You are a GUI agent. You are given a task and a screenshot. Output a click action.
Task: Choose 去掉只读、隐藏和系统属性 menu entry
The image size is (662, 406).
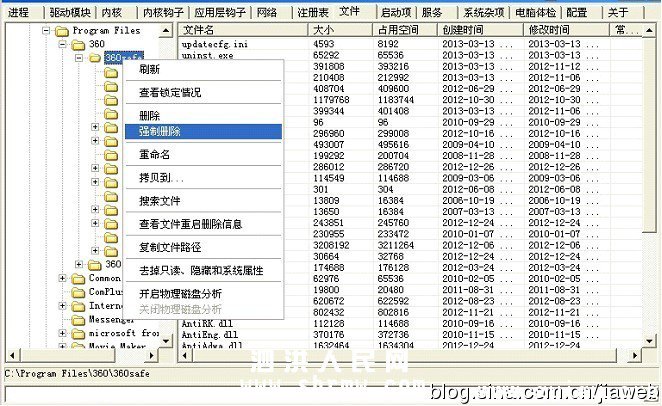[x=203, y=271]
